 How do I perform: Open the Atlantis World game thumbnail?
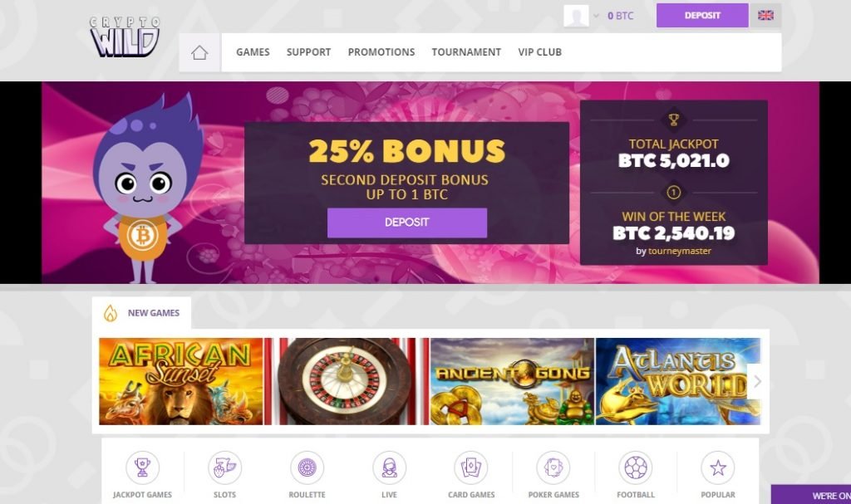[678, 381]
